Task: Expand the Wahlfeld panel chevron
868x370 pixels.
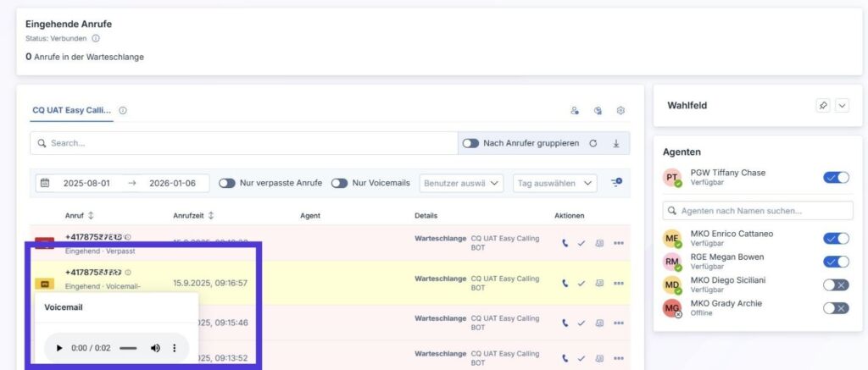Action: pos(842,106)
